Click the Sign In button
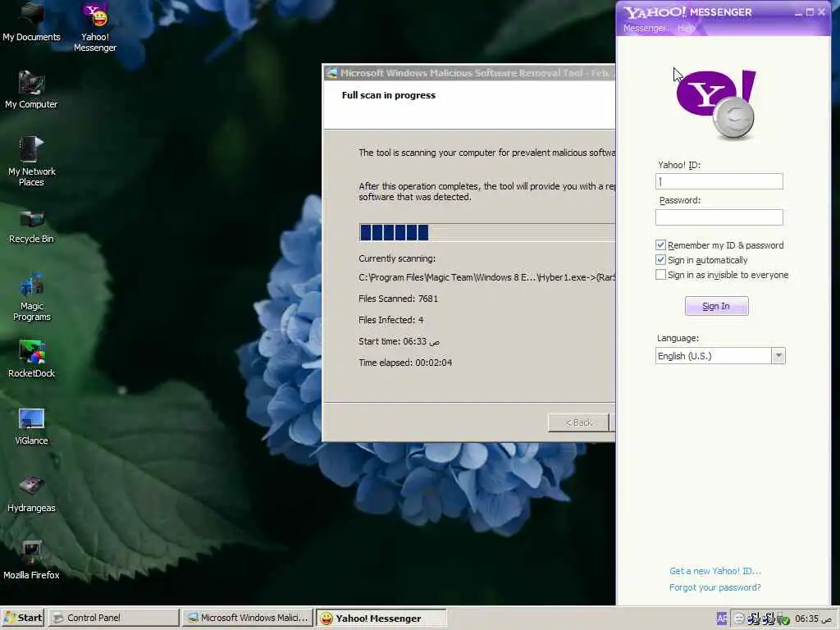This screenshot has width=840, height=630. coord(716,306)
